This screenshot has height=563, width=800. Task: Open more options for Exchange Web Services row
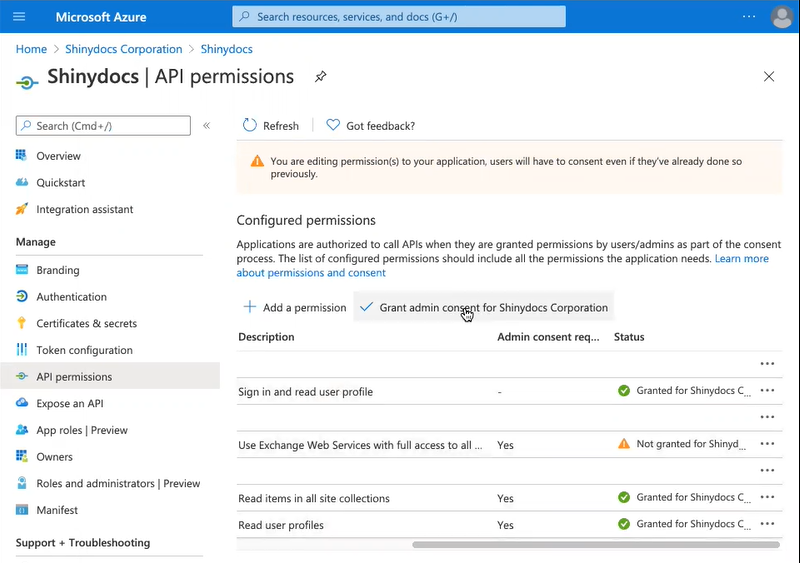(x=767, y=444)
